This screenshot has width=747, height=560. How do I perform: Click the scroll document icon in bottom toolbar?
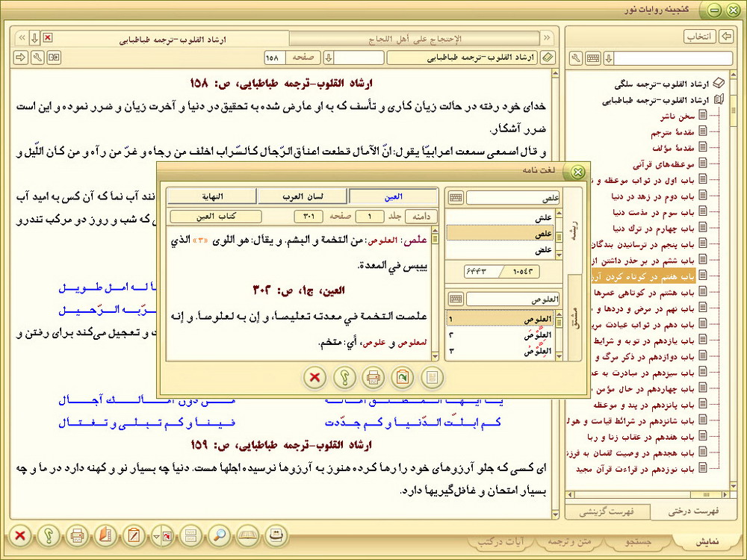point(276,535)
